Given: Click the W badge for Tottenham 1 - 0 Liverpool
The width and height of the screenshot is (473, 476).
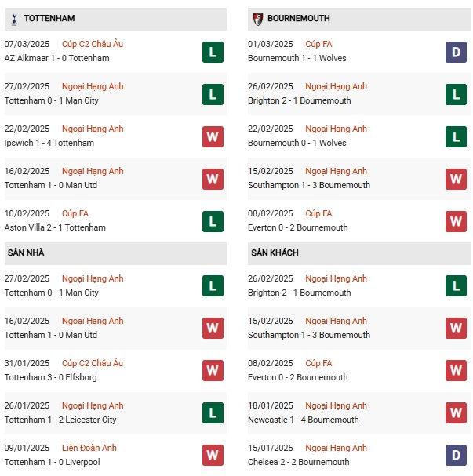Looking at the screenshot, I should pyautogui.click(x=213, y=456).
